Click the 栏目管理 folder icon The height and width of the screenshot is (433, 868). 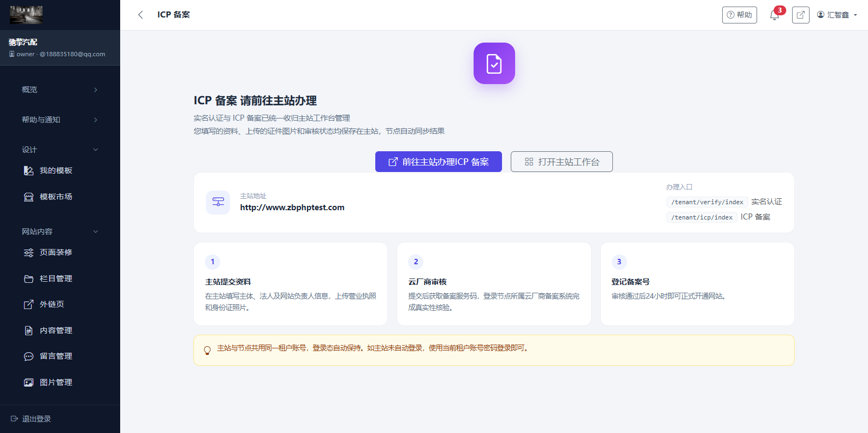pyautogui.click(x=29, y=278)
